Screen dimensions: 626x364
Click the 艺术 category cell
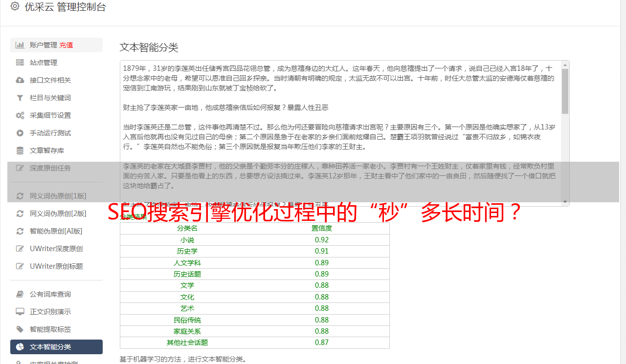tap(187, 308)
